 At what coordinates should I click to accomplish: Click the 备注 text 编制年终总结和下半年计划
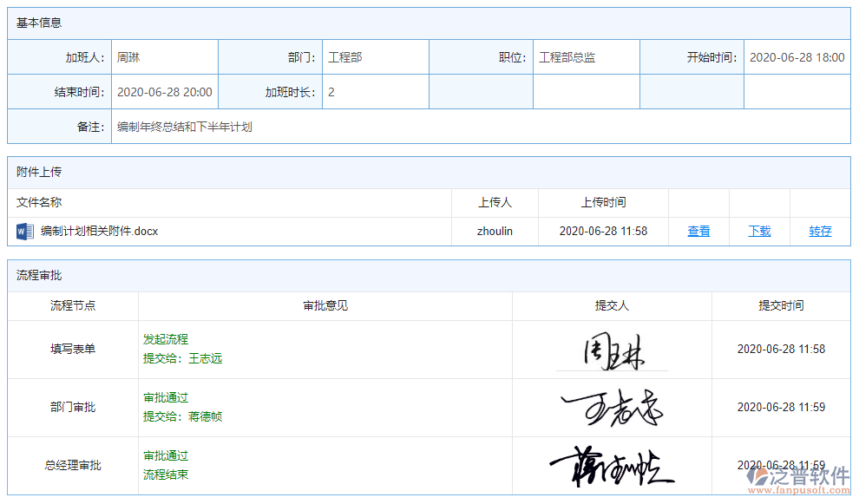coord(185,127)
